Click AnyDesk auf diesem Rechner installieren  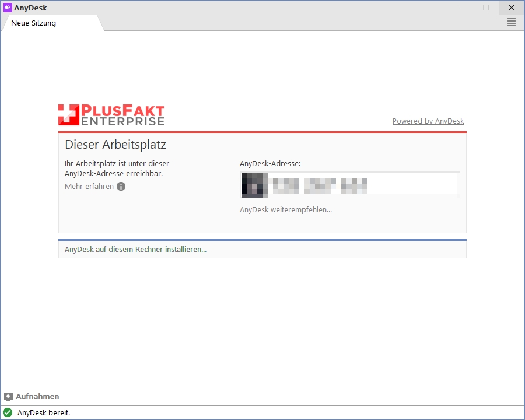135,249
